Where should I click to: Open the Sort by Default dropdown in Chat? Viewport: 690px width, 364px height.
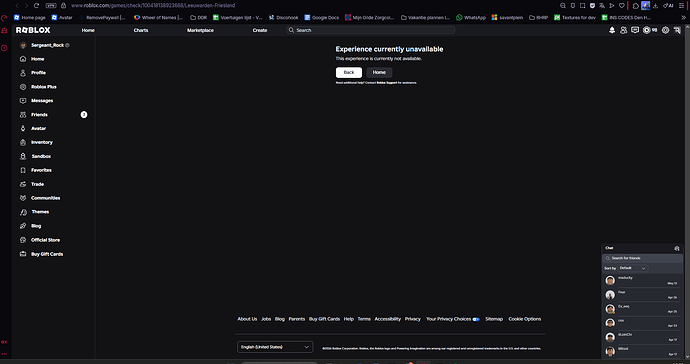coord(633,268)
